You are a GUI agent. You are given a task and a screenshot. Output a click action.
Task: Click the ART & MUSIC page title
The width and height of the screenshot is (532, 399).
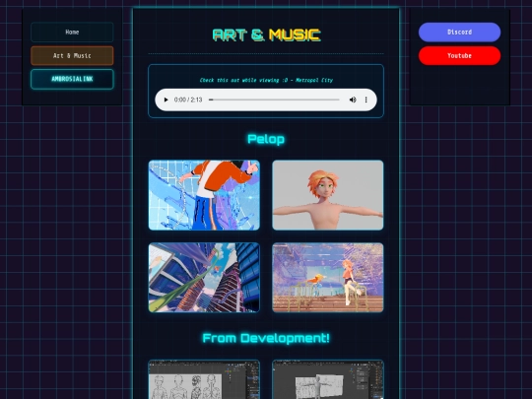click(266, 34)
